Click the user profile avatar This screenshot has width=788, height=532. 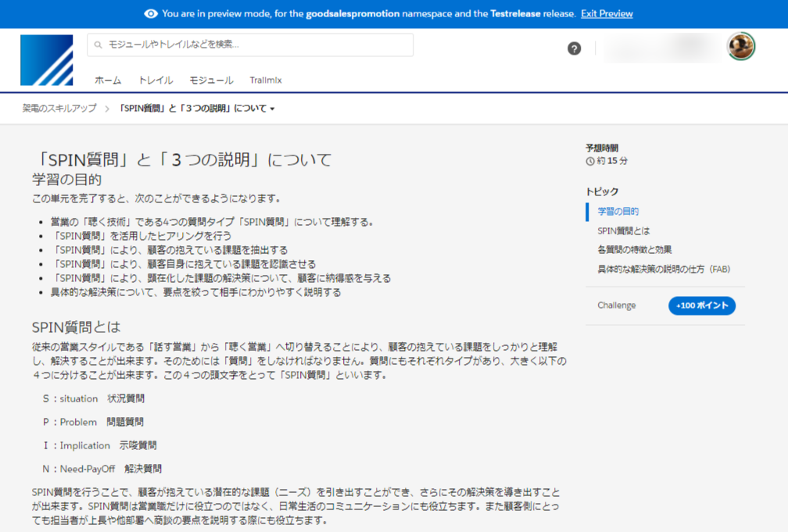pos(740,47)
